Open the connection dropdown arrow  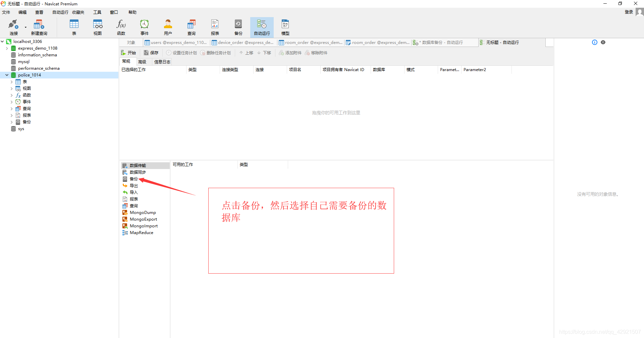(x=25, y=27)
